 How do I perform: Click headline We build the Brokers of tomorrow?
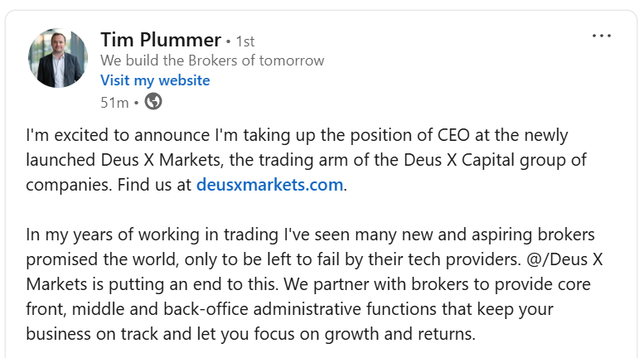click(x=212, y=60)
